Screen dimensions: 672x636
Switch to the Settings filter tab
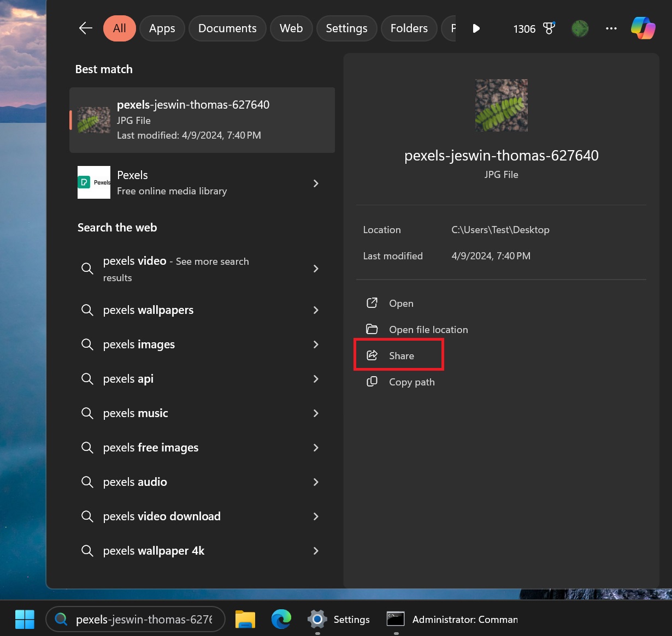[x=346, y=28]
